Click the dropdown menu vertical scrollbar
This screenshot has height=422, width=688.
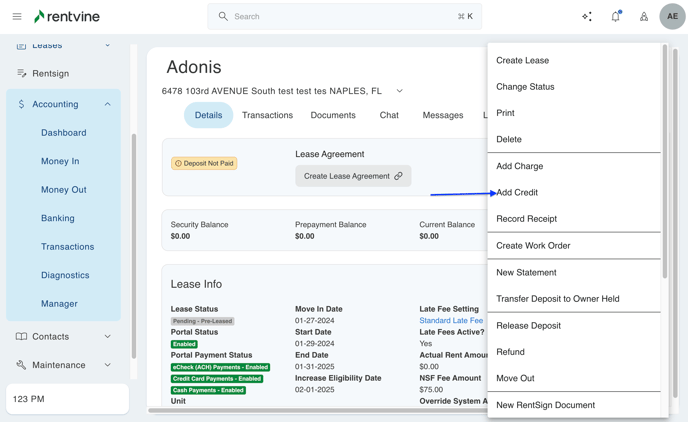tap(664, 160)
